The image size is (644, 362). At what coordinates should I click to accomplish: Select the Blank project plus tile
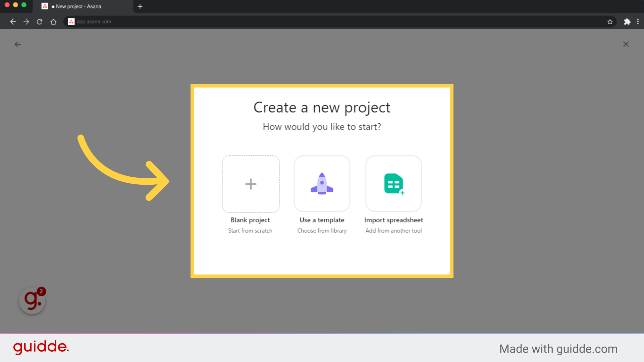coord(251,184)
